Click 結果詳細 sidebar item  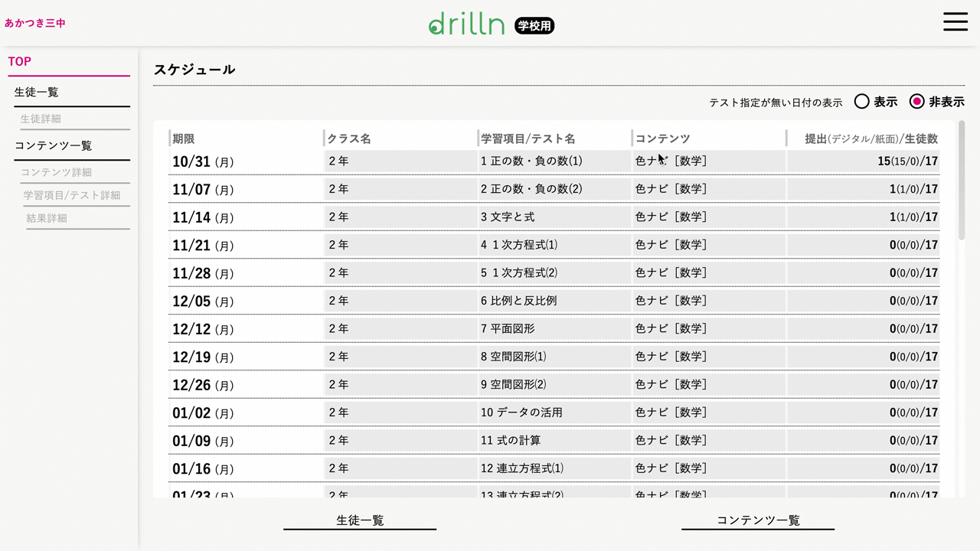click(47, 219)
